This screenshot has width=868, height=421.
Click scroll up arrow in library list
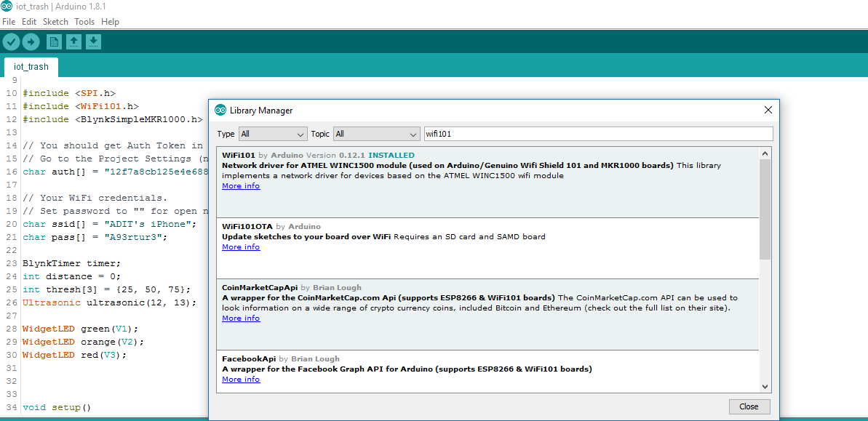[765, 153]
